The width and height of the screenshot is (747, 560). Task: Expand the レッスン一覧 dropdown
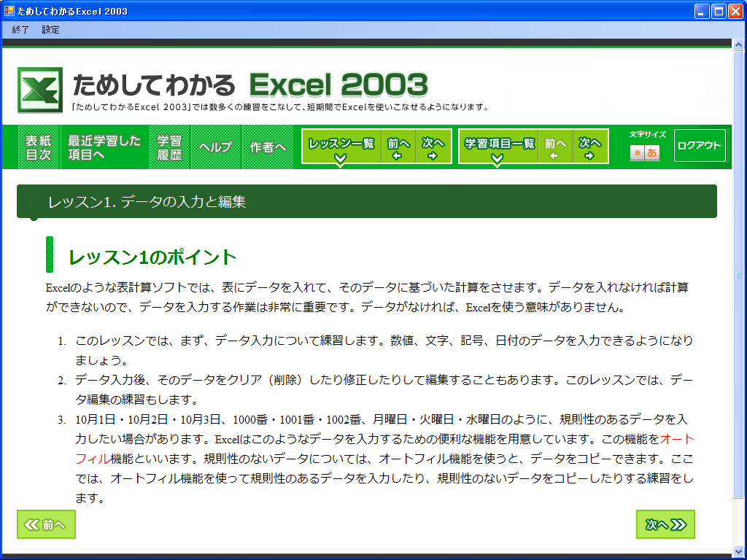pos(341,147)
